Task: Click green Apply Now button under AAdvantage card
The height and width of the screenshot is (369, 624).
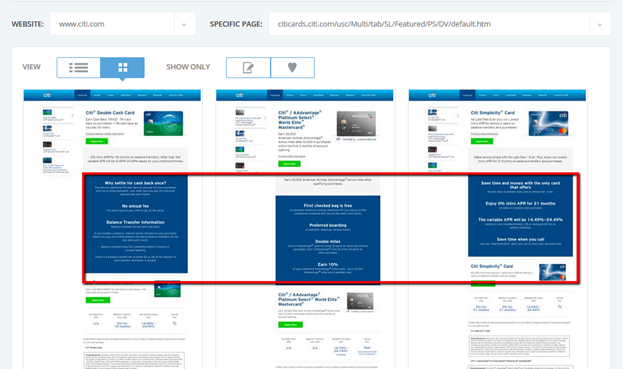Action: point(289,164)
